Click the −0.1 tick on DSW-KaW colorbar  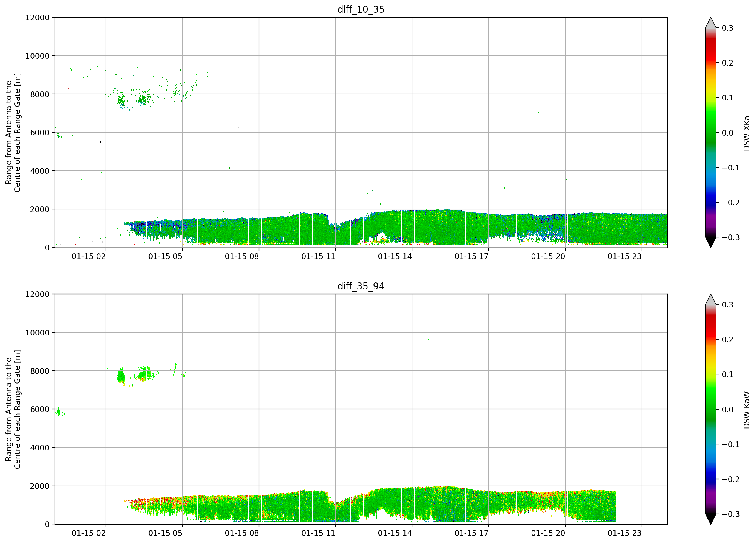[731, 445]
